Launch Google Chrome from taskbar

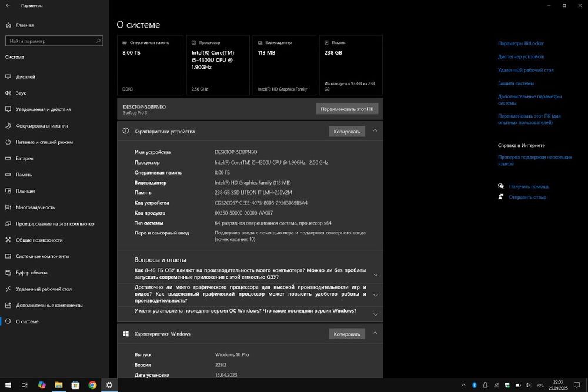92,386
